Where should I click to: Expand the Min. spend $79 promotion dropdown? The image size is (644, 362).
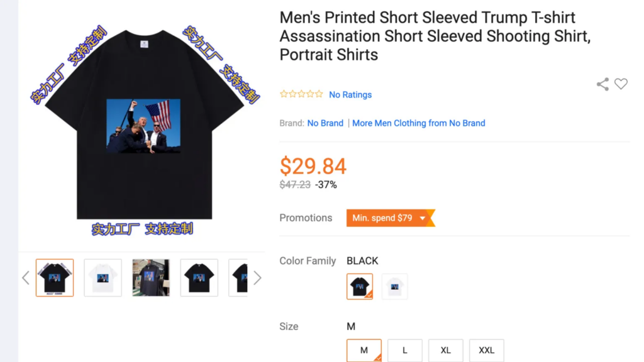423,218
